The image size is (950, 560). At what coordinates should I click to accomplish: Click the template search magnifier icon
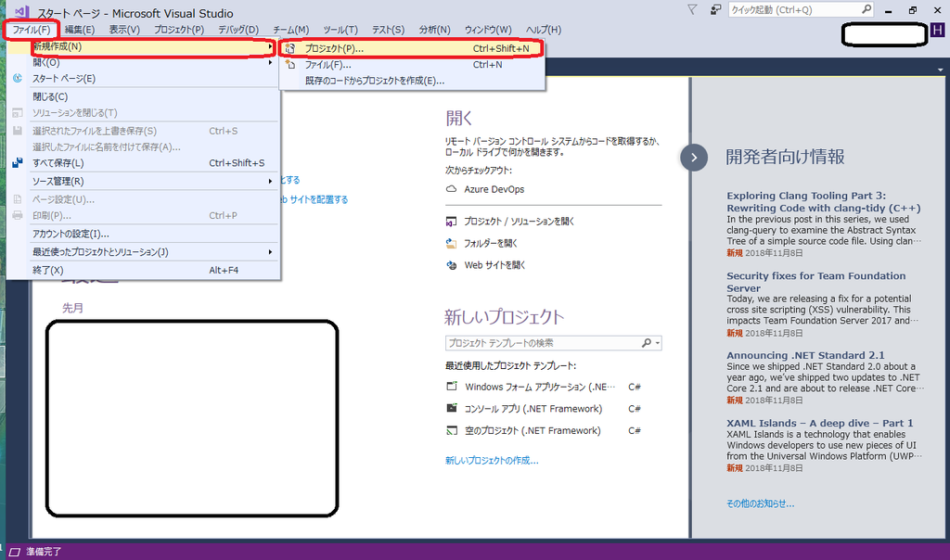click(x=647, y=343)
